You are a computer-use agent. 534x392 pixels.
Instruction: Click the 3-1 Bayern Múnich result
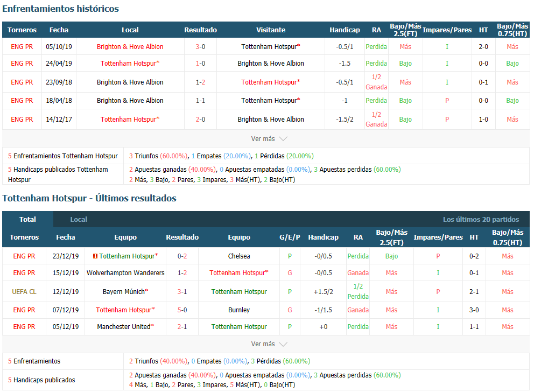pos(182,291)
